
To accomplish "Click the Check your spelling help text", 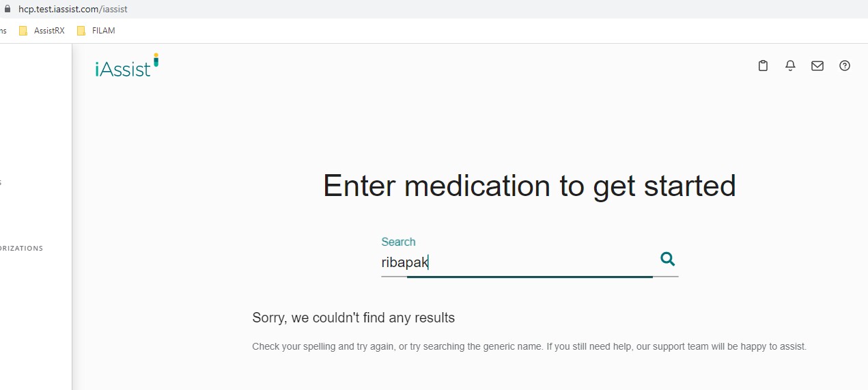I will pos(529,347).
